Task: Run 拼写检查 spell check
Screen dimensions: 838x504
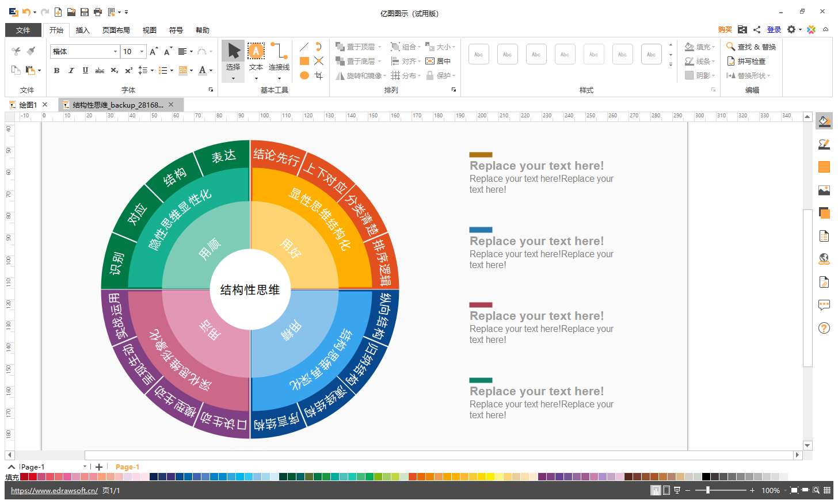Action: point(746,61)
